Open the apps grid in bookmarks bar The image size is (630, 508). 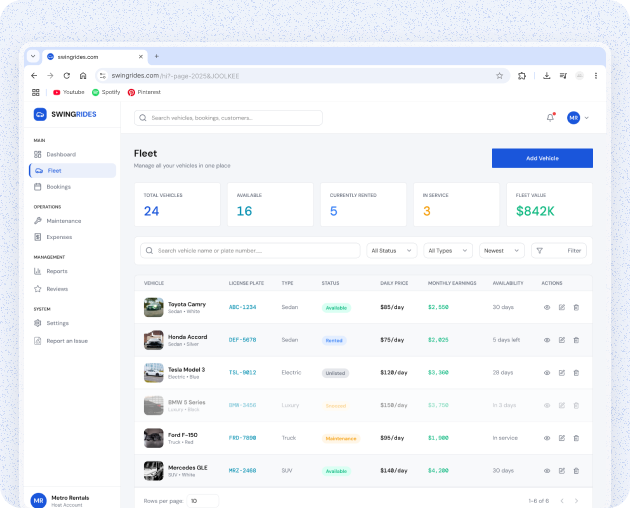(36, 92)
